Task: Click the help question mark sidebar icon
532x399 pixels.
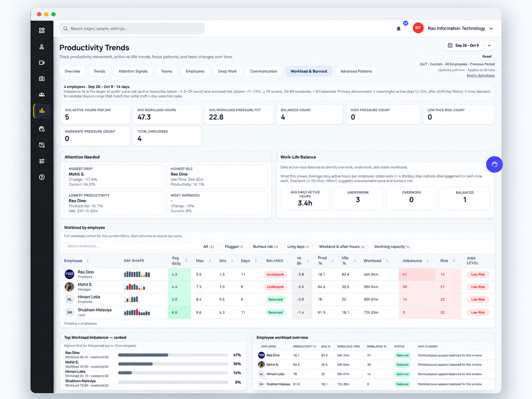Action: (x=42, y=177)
